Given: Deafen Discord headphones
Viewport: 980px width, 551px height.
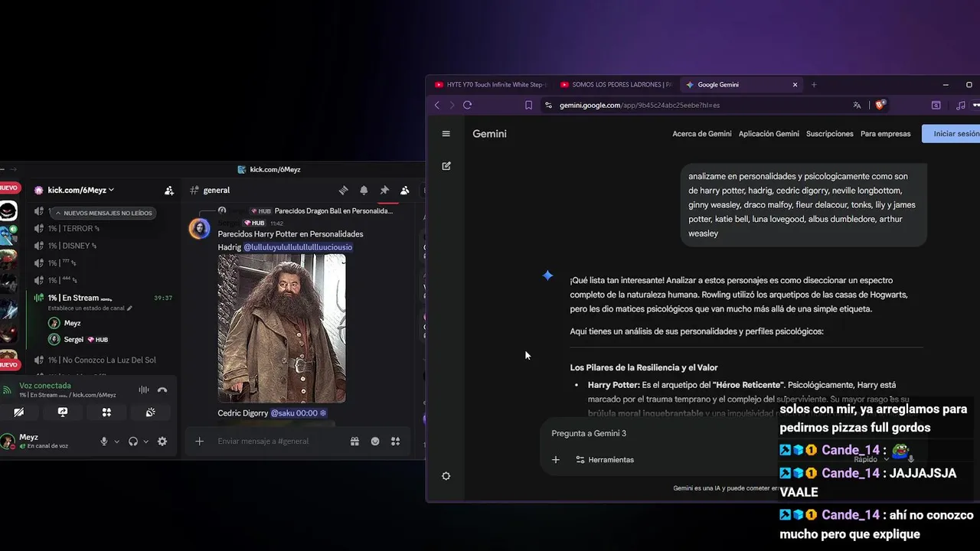Looking at the screenshot, I should (x=133, y=442).
